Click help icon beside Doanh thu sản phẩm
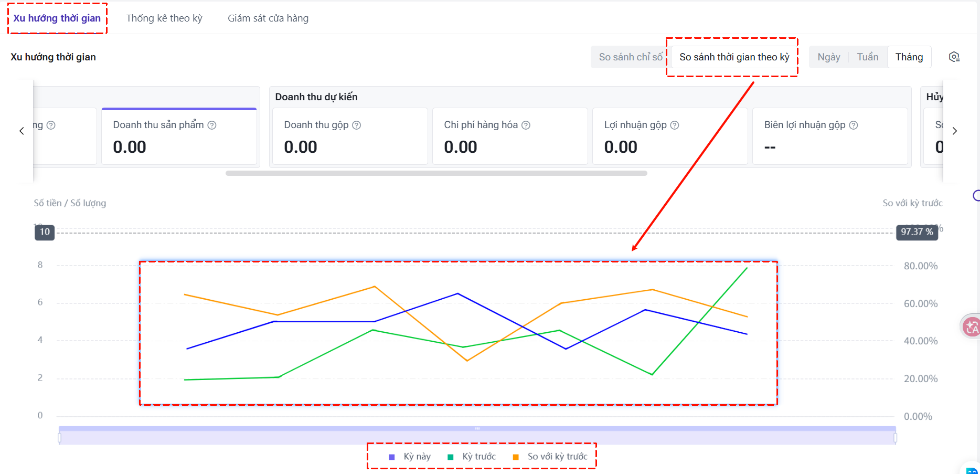 click(x=212, y=125)
